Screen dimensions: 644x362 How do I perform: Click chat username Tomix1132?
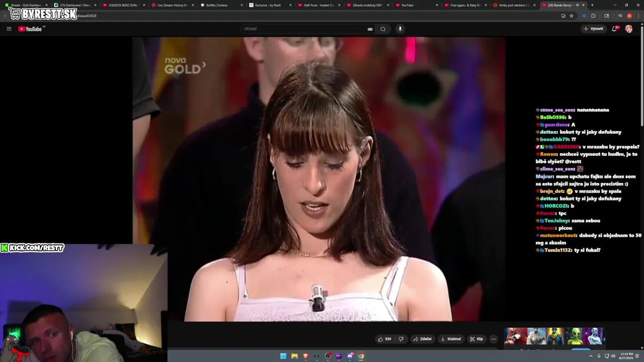[558, 250]
